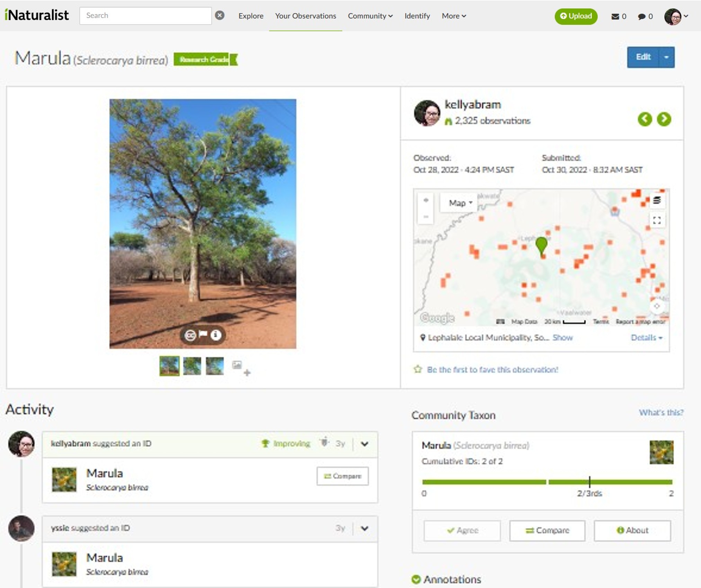Click the Agree button under Community Taxon
701x588 pixels.
(462, 530)
